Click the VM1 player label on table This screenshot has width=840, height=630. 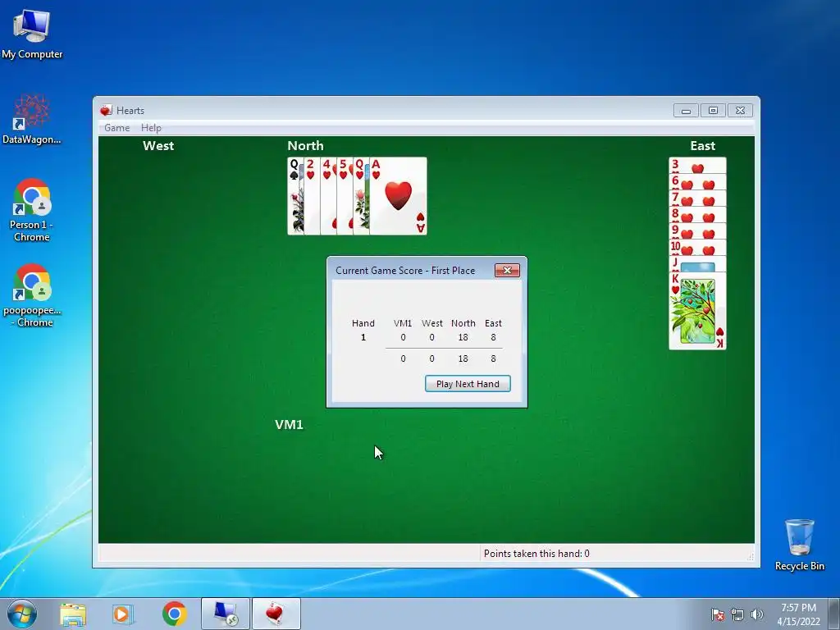pyautogui.click(x=289, y=424)
